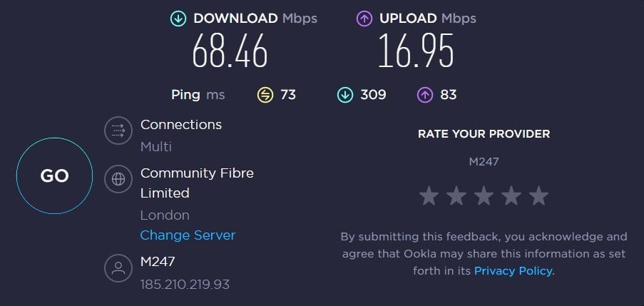Click the 16.95 upload speed result
Screen dimensions: 644x306
click(416, 51)
